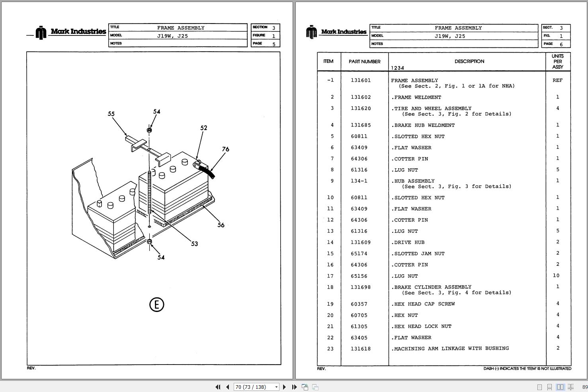Click the .HEX HEAD CAP SCREW description
Viewport: 588px width, 392px height.
(x=423, y=304)
